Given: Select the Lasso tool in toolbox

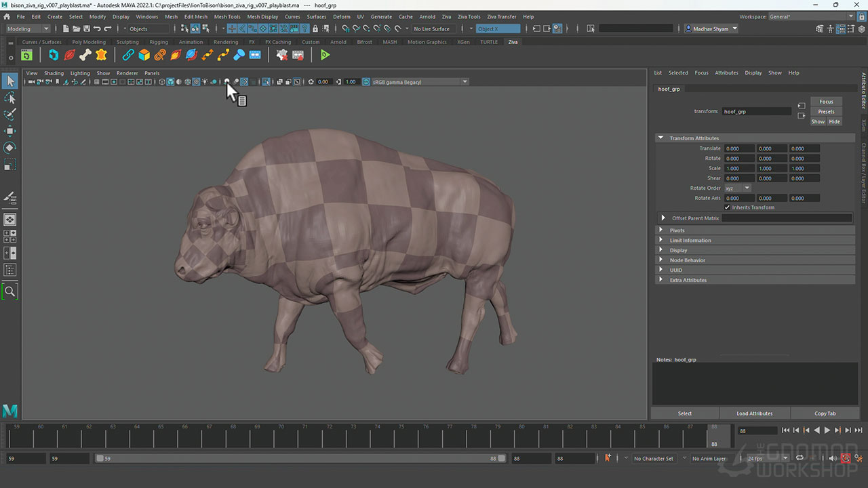Looking at the screenshot, I should (10, 98).
